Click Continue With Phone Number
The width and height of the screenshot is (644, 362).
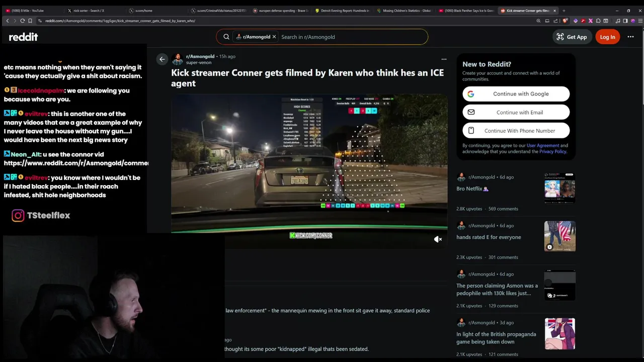coord(516,131)
